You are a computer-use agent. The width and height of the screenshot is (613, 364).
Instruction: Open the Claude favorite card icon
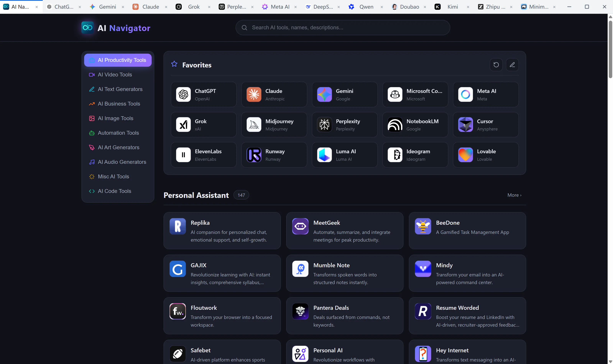pos(254,94)
